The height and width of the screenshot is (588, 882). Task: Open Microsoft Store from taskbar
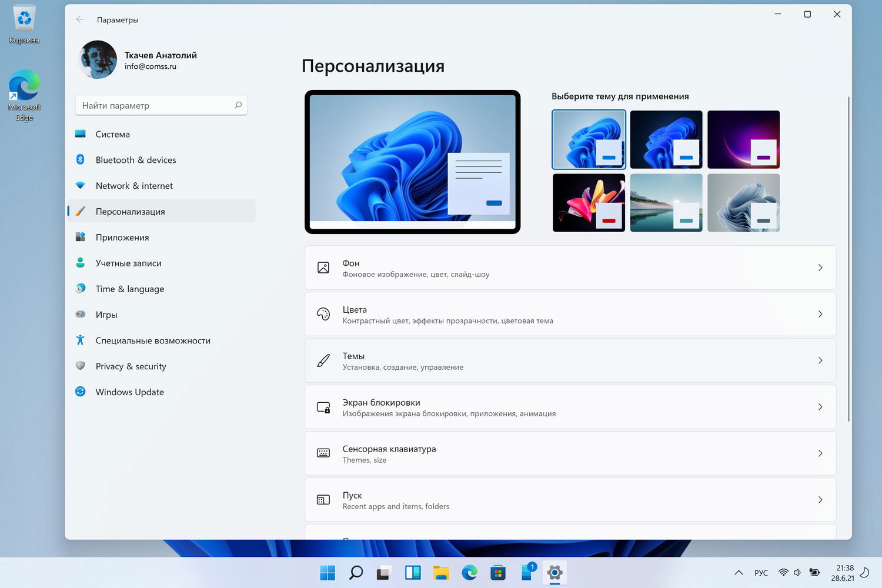[x=498, y=573]
